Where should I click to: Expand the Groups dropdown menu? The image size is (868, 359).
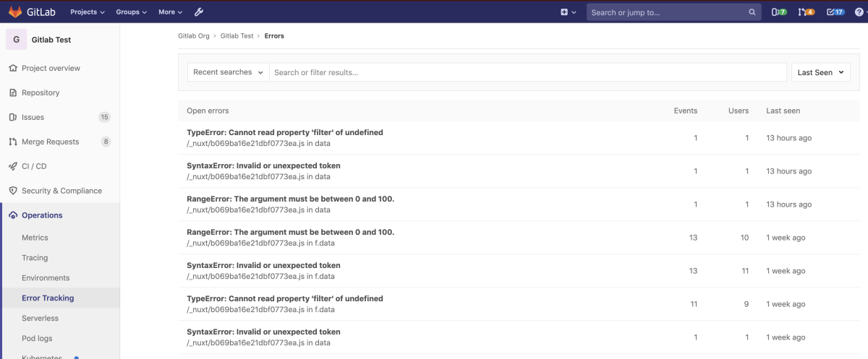pyautogui.click(x=132, y=12)
